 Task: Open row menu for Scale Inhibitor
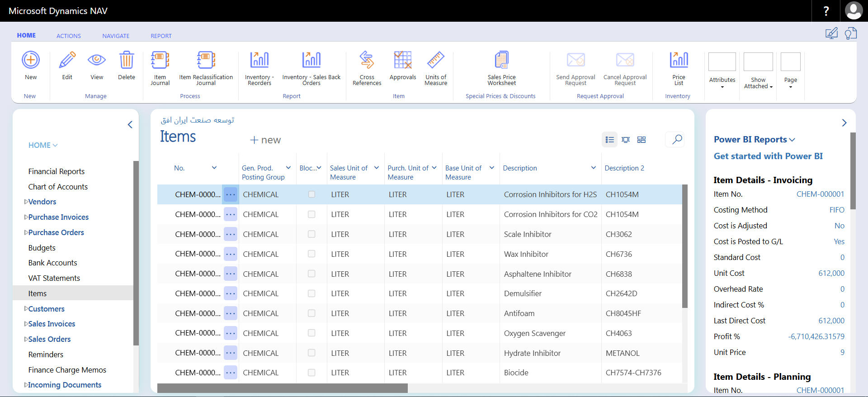point(231,234)
